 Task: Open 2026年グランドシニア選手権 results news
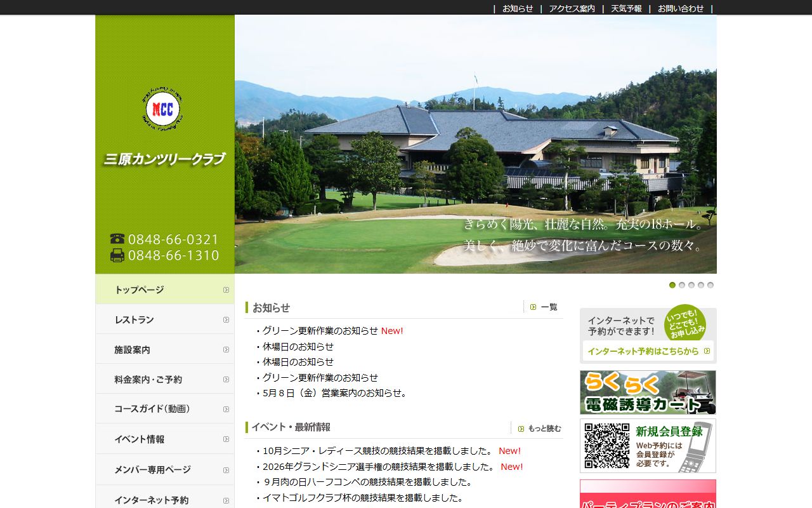tap(379, 467)
